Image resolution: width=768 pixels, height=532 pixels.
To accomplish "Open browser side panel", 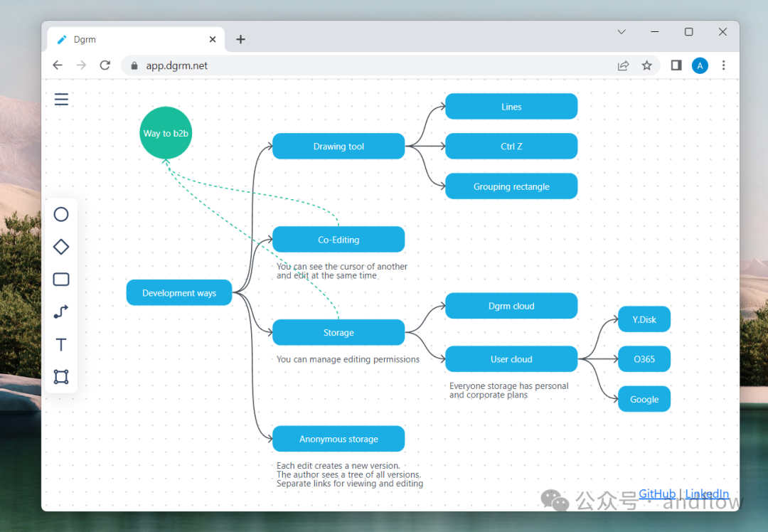I will (x=676, y=65).
